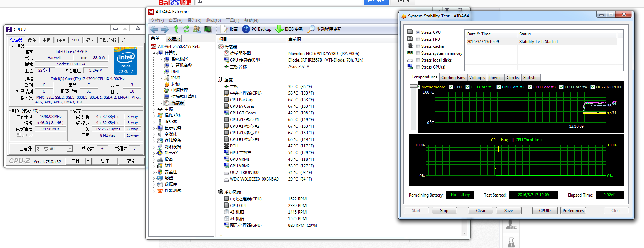Click scroll-down arrow of AIDA64 sensor list
Image resolution: width=644 pixels, height=248 pixels.
(x=464, y=233)
